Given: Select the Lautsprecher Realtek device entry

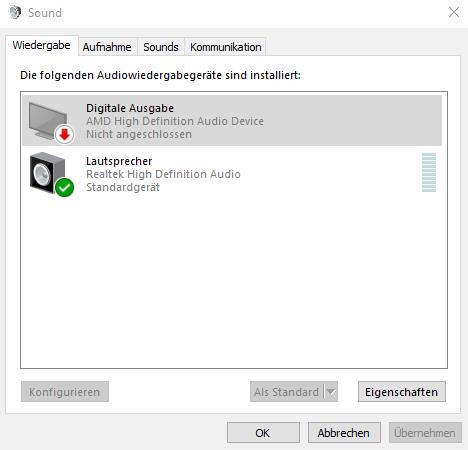Looking at the screenshot, I should pos(232,173).
